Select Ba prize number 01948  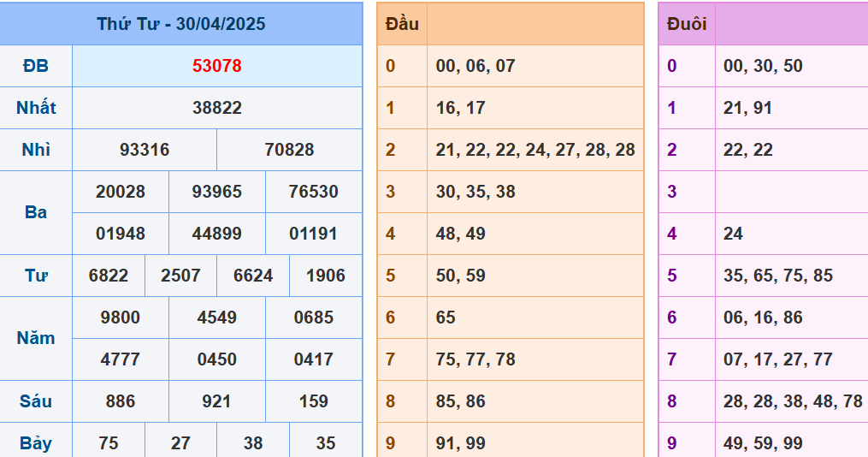pyautogui.click(x=120, y=234)
